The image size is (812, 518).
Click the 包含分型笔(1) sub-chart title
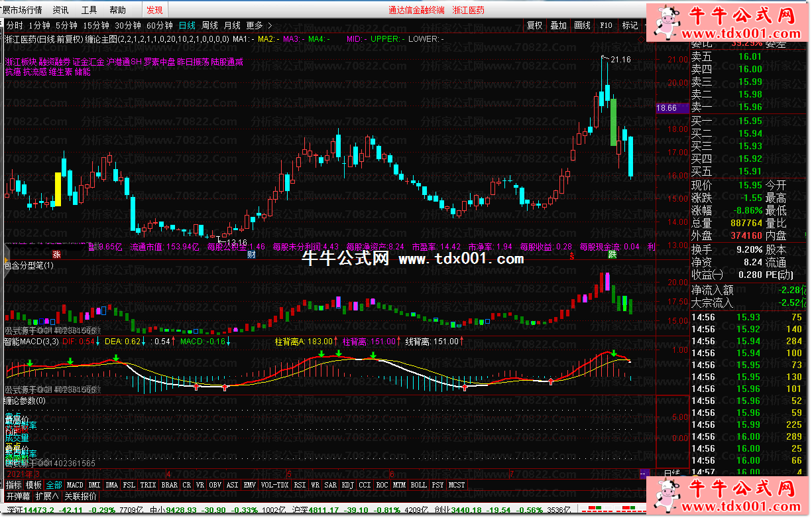pyautogui.click(x=28, y=265)
